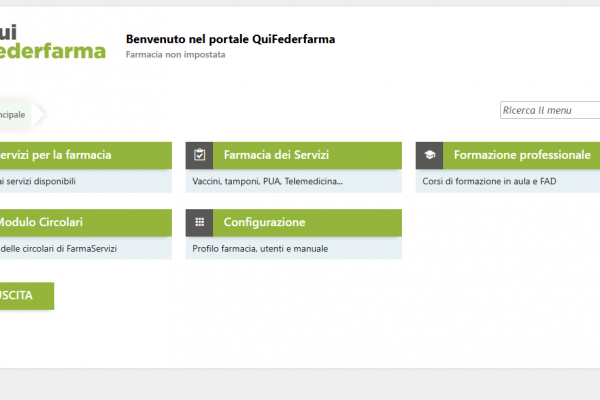Click the Vaccini, tamponi, PUA, Telemedicina description
This screenshot has height=400, width=600.
pos(267,181)
